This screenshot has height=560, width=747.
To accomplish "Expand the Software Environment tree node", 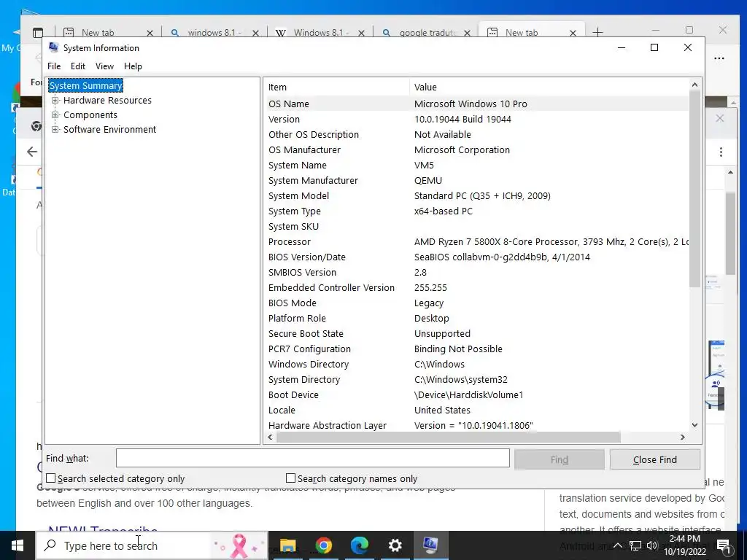I will point(55,130).
